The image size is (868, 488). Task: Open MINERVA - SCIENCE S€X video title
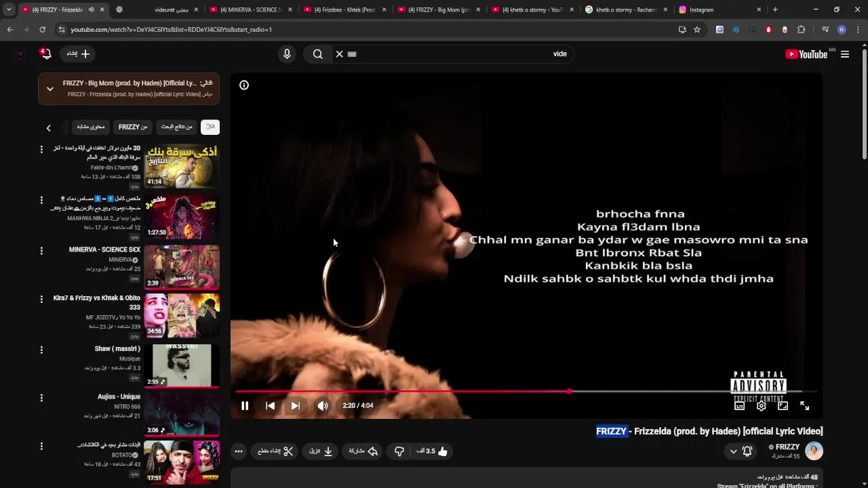[x=104, y=249]
